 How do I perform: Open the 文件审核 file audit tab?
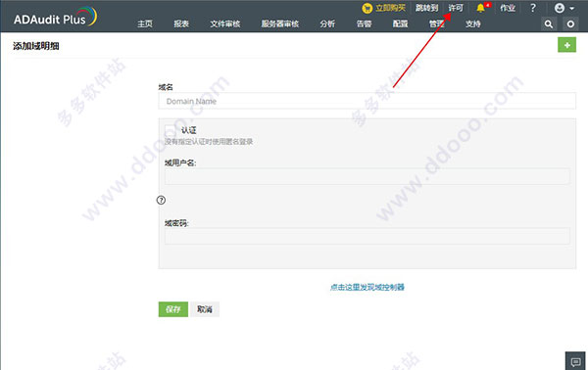[225, 23]
